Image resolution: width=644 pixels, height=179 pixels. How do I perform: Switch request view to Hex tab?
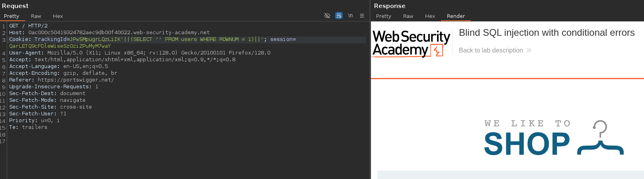[x=58, y=16]
